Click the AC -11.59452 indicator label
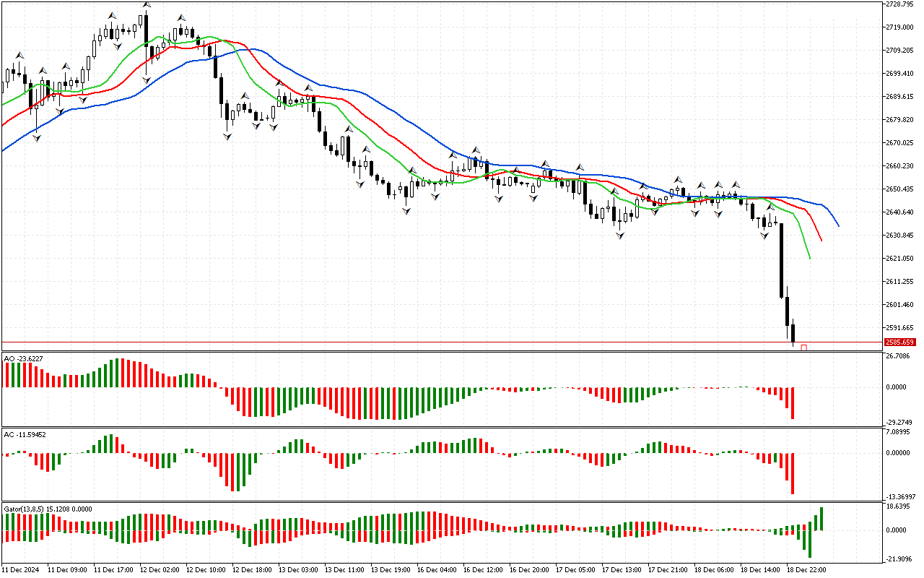The image size is (924, 578). 25,434
